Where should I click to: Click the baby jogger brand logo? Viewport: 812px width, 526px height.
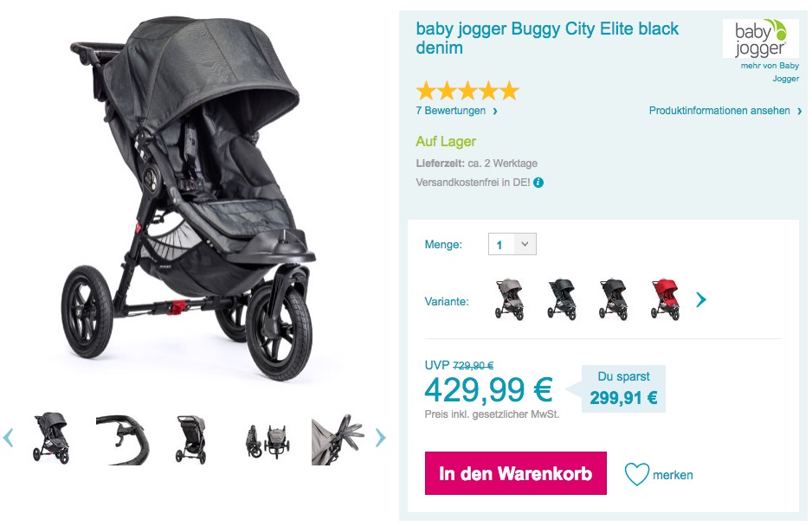point(760,39)
